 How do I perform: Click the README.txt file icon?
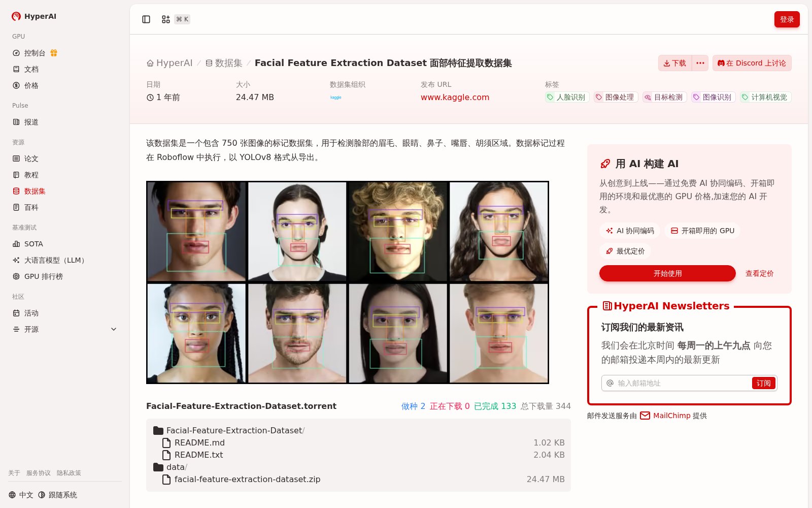tap(166, 455)
